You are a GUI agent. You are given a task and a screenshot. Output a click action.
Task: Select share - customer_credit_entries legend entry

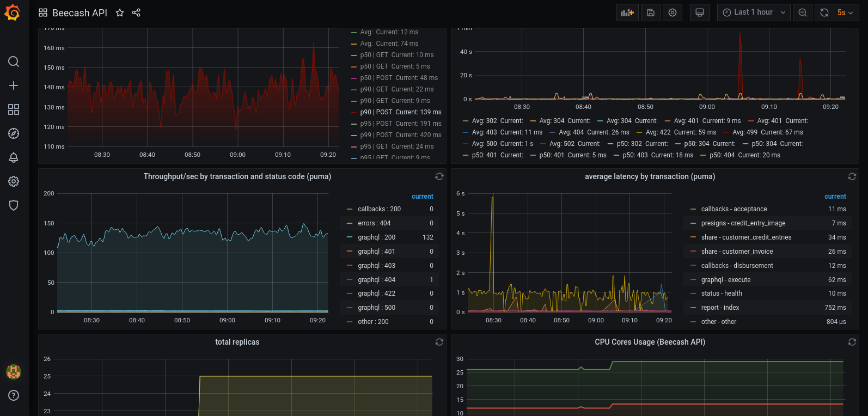(746, 237)
